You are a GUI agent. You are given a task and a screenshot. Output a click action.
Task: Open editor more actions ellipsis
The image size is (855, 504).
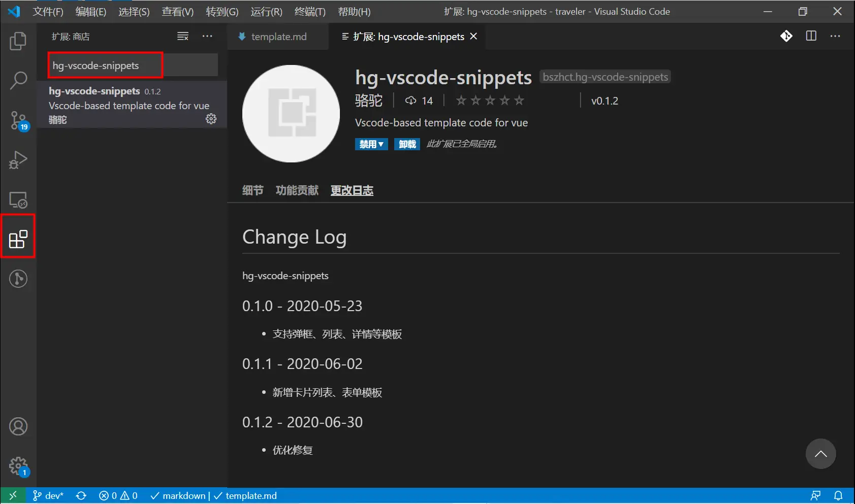click(835, 36)
